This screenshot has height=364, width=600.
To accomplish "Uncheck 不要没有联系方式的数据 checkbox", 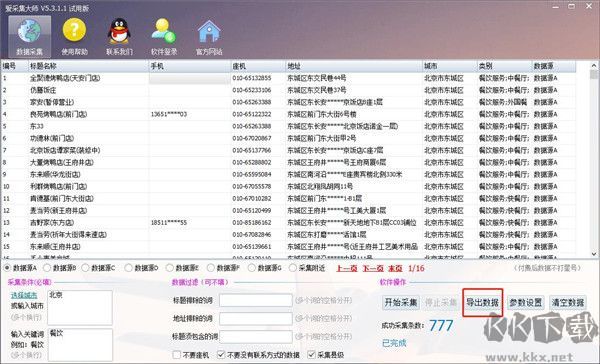I will (221, 355).
